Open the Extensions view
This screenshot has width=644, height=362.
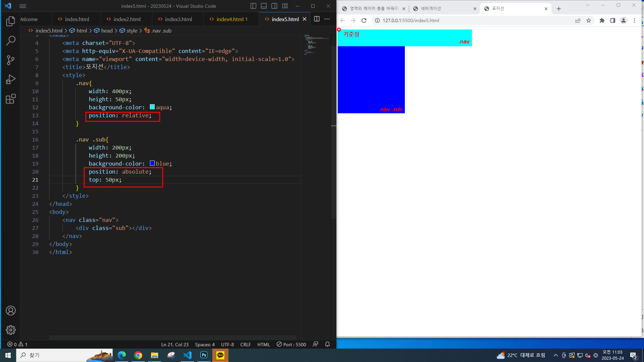[11, 99]
